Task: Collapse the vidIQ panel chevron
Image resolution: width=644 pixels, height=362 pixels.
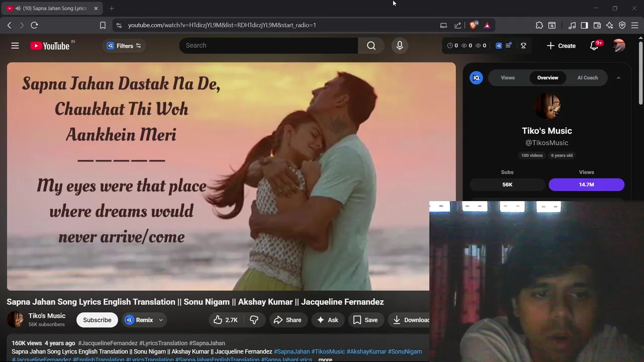Action: tap(618, 78)
